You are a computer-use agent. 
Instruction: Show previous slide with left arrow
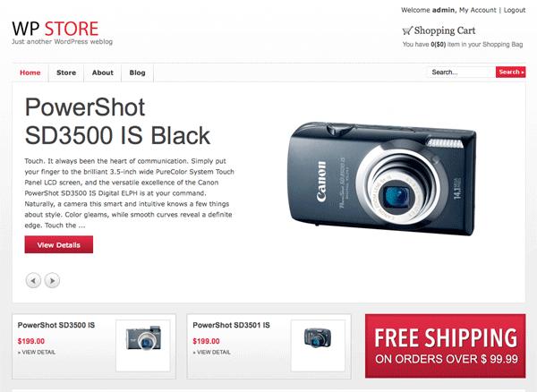(33, 281)
